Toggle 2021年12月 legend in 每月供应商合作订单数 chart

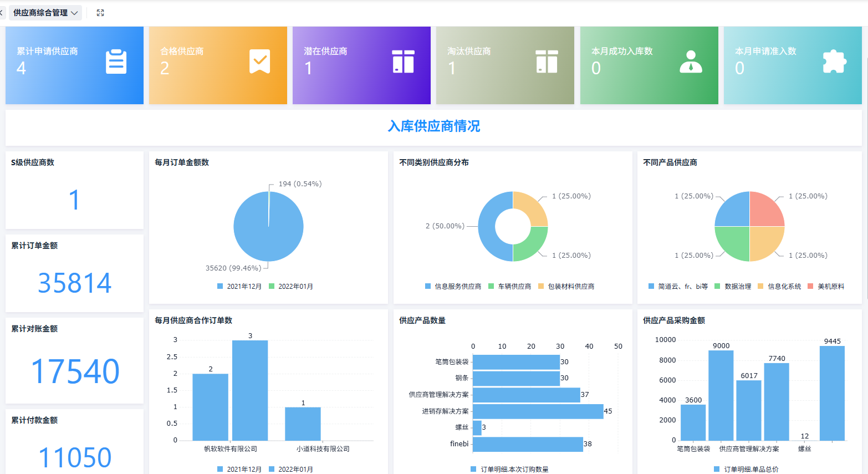click(239, 470)
